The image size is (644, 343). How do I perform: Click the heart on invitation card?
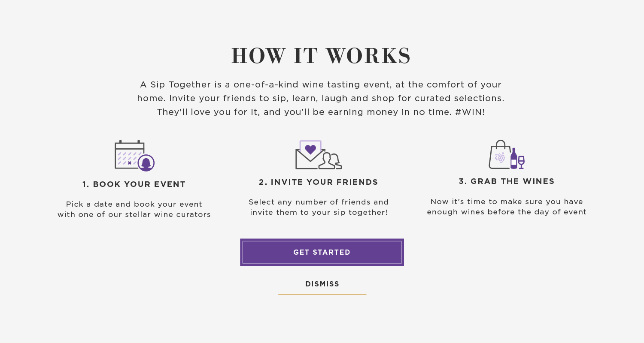tap(310, 149)
